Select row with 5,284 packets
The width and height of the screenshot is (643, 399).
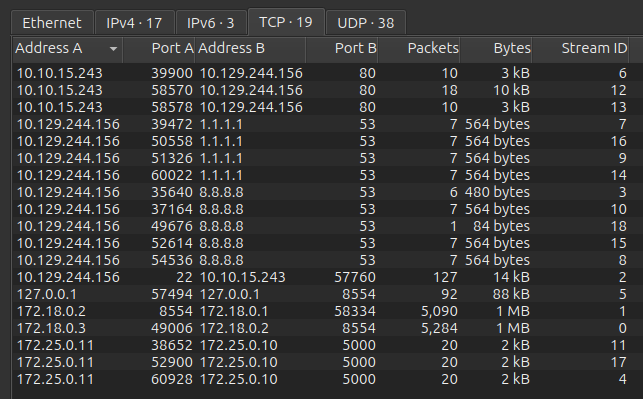point(321,328)
